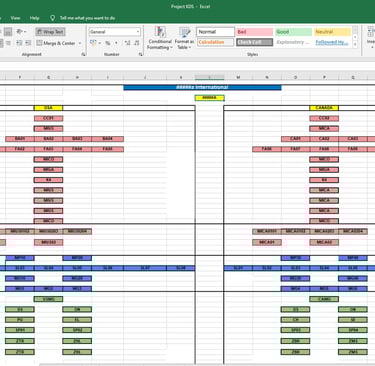Apply the Check Cell style

click(255, 42)
